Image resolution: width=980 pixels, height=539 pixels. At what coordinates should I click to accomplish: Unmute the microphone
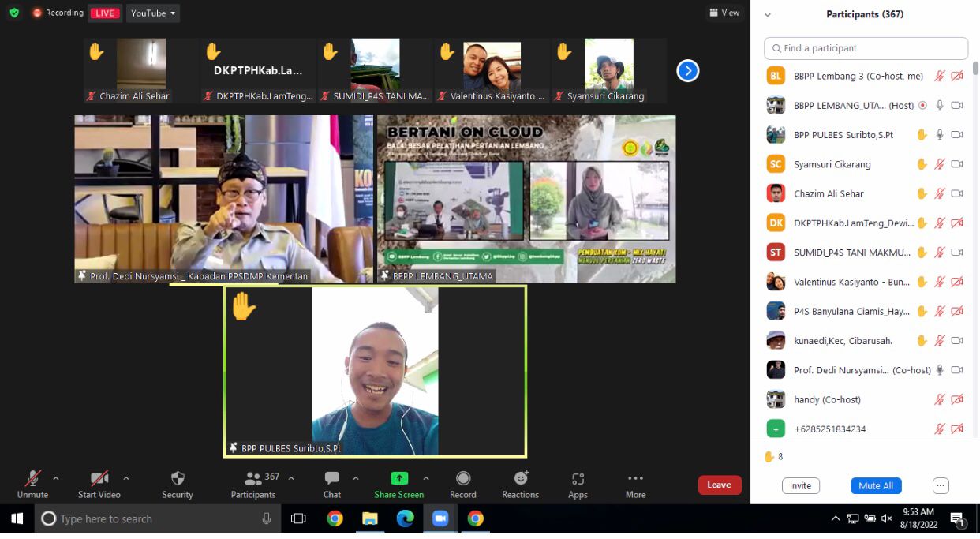click(x=32, y=479)
